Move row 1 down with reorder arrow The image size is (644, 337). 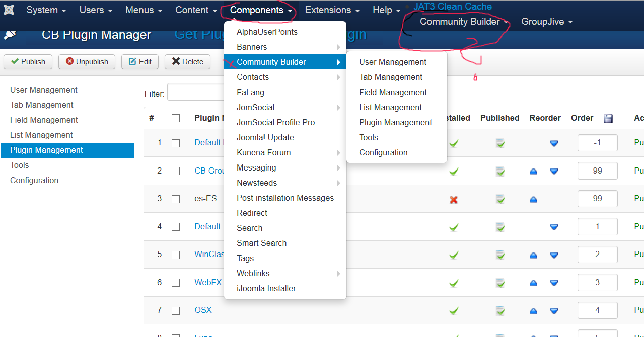[554, 143]
